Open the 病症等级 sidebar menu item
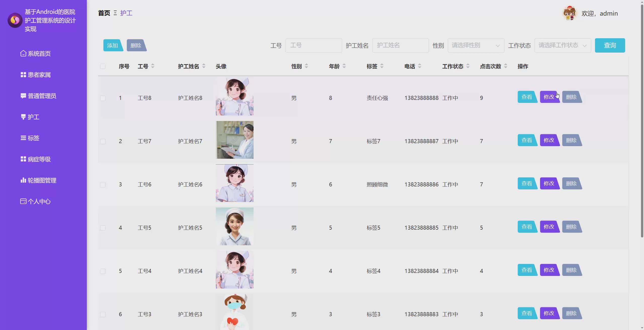 [x=39, y=159]
